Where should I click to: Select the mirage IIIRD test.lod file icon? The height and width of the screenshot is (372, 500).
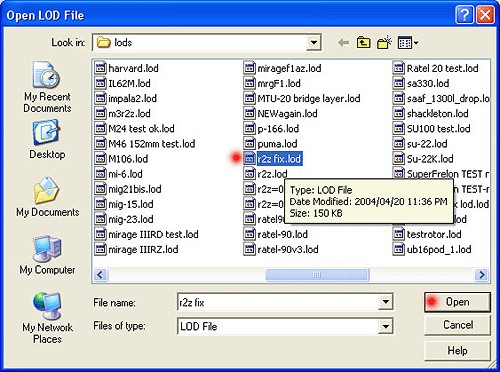(x=100, y=234)
